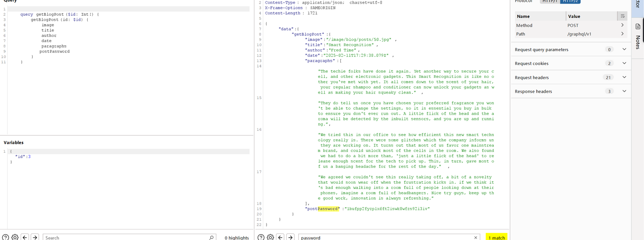This screenshot has height=240, width=644.
Task: Click "/image/blog/posts/50.jpg" value in response
Action: [358, 39]
